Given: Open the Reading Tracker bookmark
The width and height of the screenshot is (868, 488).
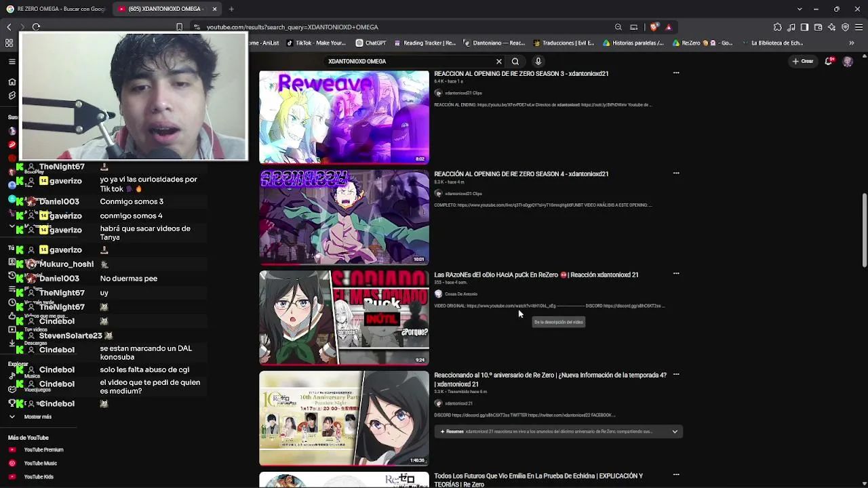Looking at the screenshot, I should pos(425,43).
